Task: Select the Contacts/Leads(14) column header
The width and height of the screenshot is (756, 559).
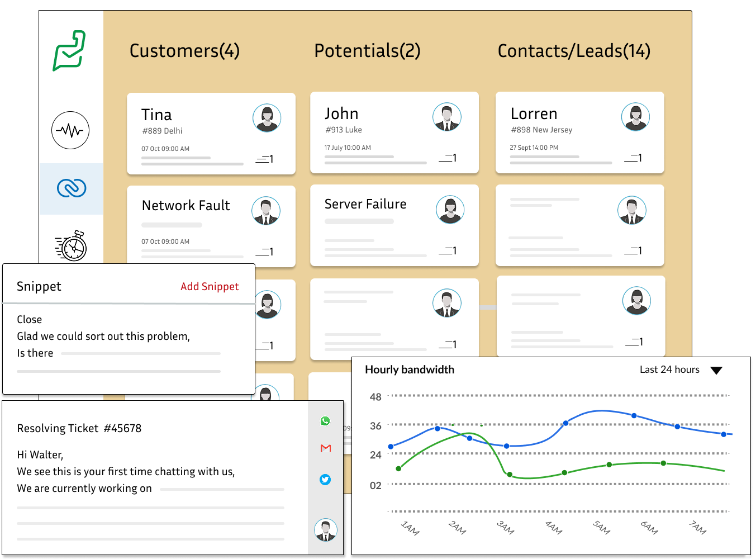Action: [574, 51]
